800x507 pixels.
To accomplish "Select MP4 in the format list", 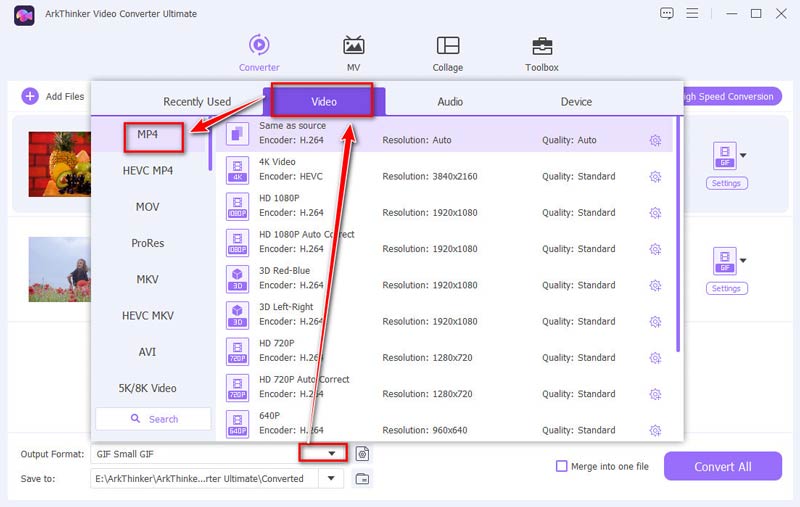I will point(150,134).
